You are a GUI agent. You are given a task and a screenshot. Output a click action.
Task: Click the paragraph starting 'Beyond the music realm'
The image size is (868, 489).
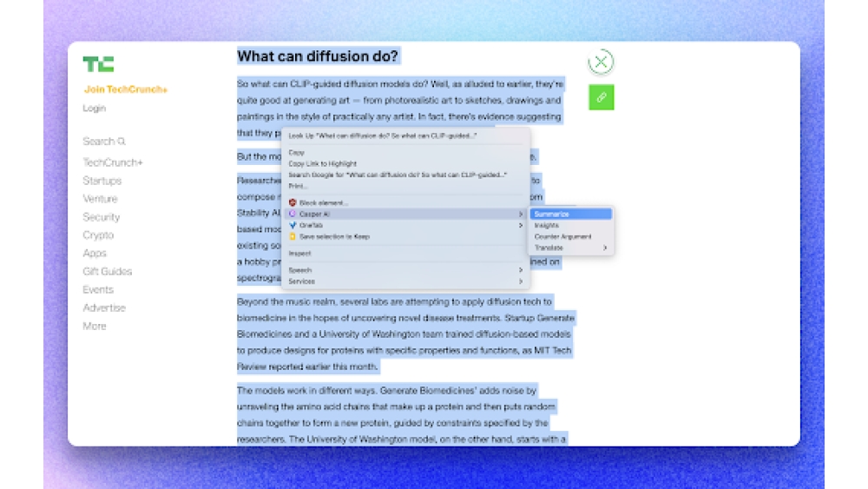(x=405, y=334)
